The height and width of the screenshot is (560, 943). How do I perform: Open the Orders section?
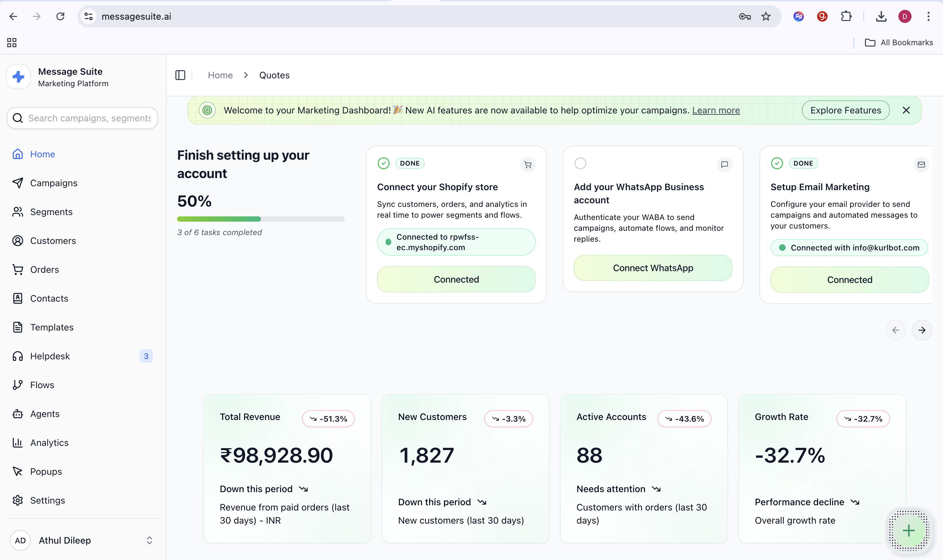point(45,270)
